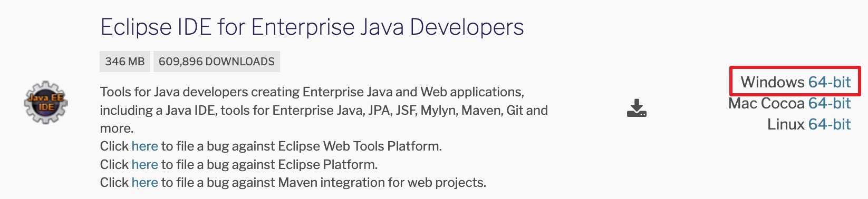
Task: Click the 'Mac Cocoa' platform label
Action: click(767, 103)
